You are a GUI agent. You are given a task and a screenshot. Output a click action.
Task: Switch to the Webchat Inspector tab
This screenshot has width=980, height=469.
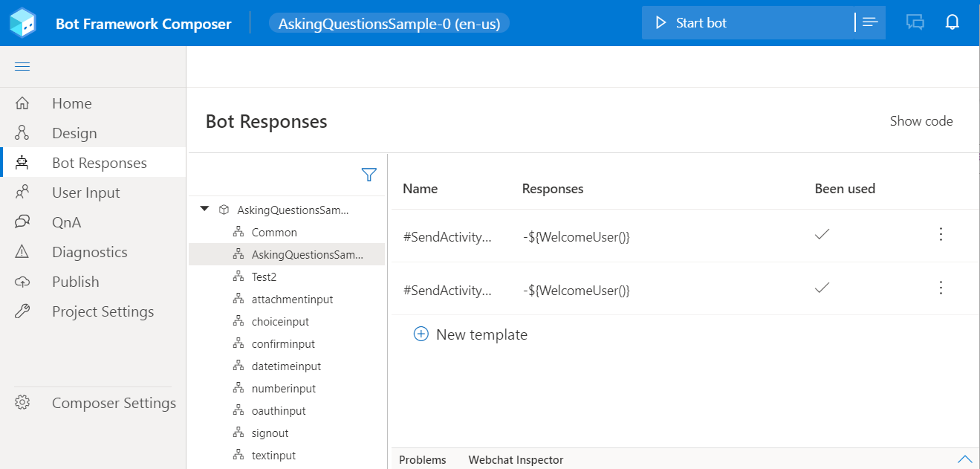point(516,460)
